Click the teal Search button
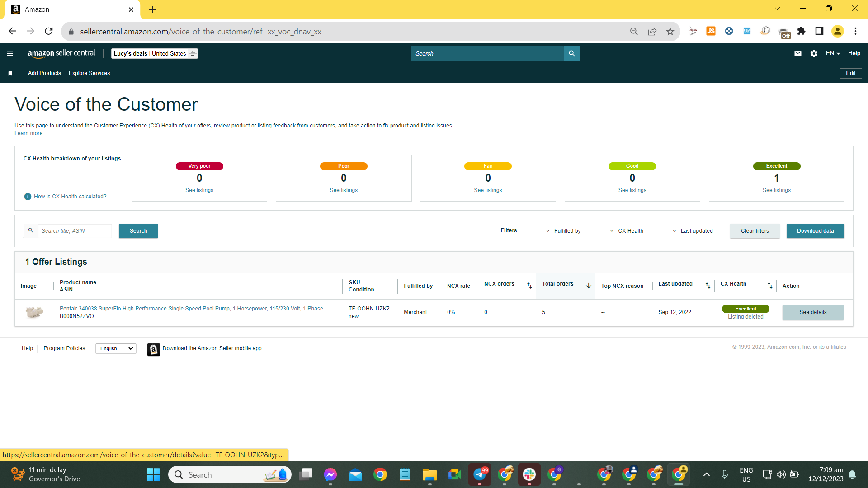The image size is (868, 488). pyautogui.click(x=138, y=231)
